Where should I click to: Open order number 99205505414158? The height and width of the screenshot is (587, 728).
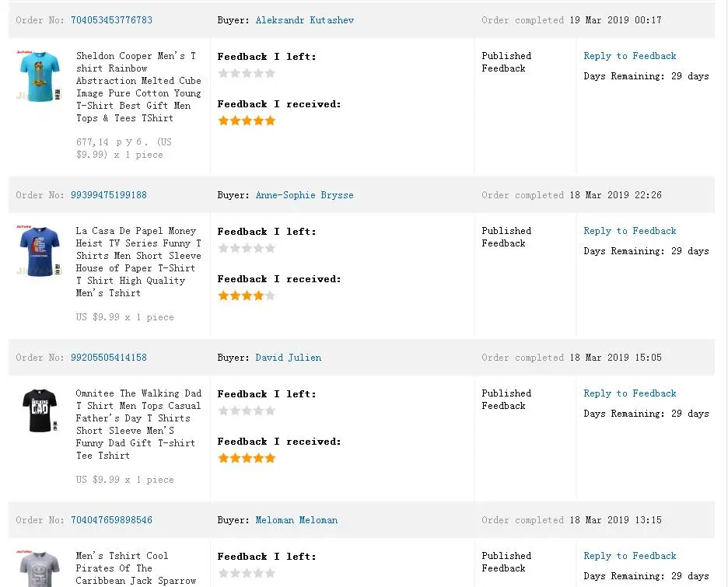(109, 358)
